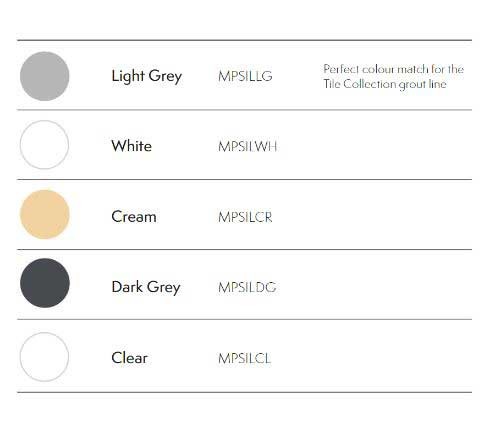The height and width of the screenshot is (435, 501).
Task: Click the Perfect colour match description text
Action: point(394,69)
